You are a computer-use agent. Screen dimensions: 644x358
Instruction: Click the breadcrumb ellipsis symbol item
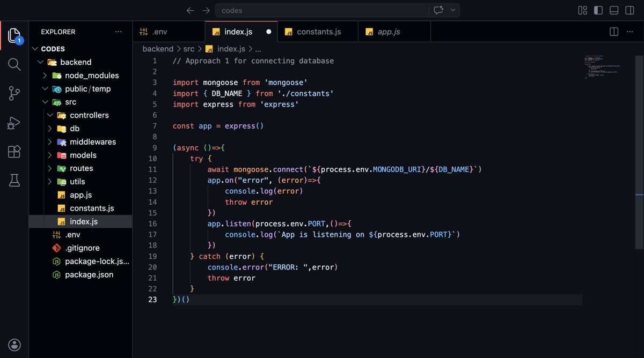coord(258,49)
